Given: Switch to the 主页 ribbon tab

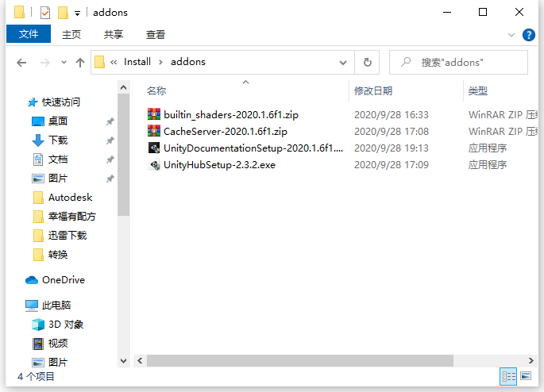Looking at the screenshot, I should click(71, 34).
